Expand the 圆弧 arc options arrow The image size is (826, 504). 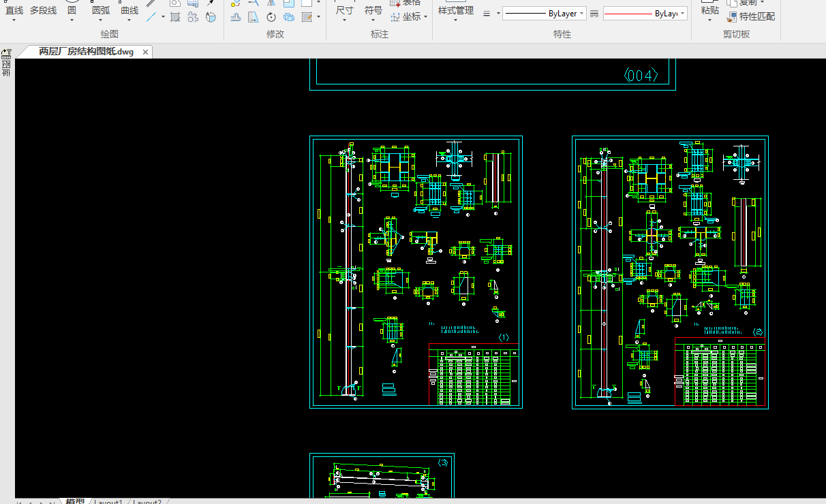point(101,20)
